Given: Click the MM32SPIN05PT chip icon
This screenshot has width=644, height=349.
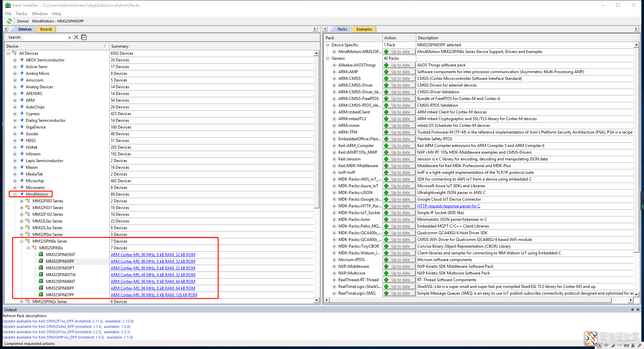Looking at the screenshot, I should click(41, 268).
